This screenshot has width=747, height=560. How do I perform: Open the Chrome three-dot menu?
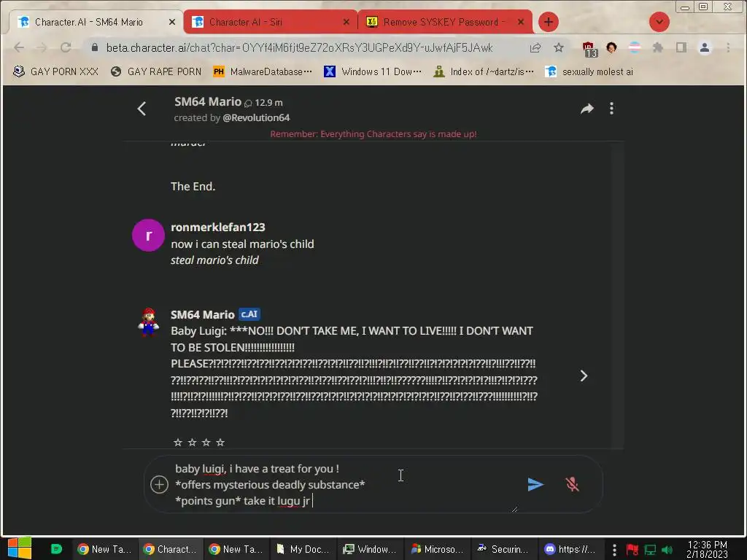pyautogui.click(x=728, y=47)
